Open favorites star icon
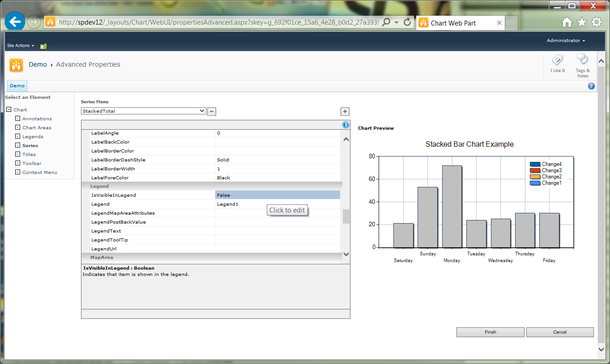Viewport: 610px width, 364px height. 582,22
